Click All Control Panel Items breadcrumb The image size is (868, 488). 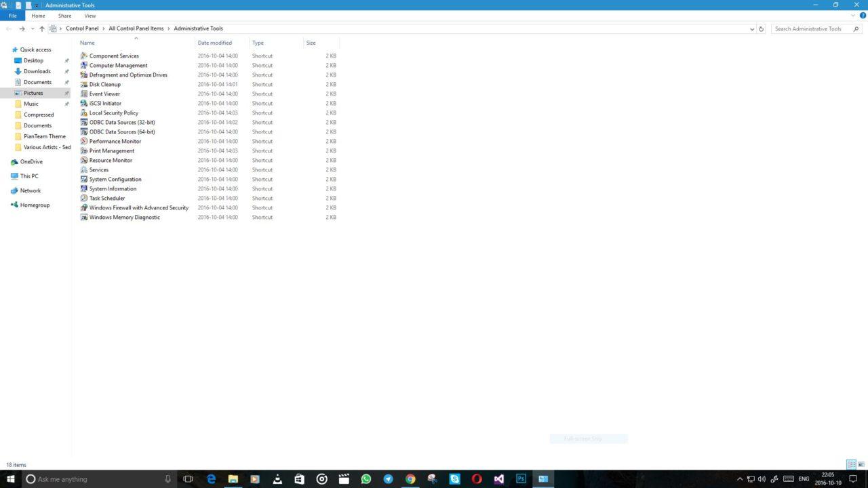tap(136, 28)
